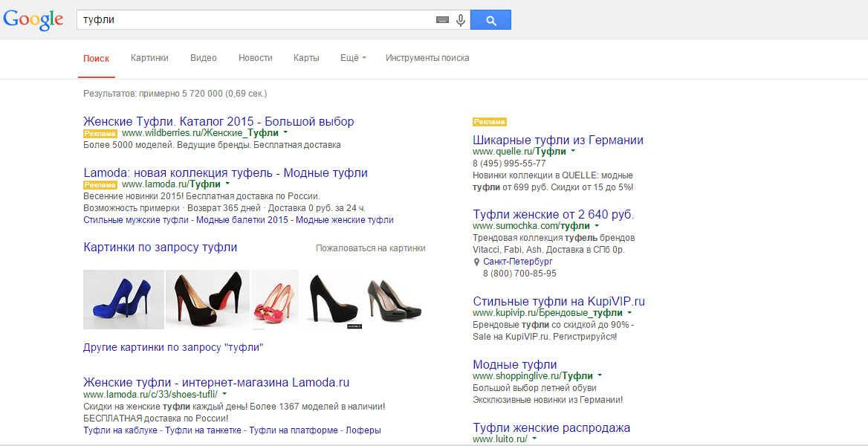Click the blue search magnifier button
This screenshot has height=446, width=868.
pyautogui.click(x=490, y=20)
